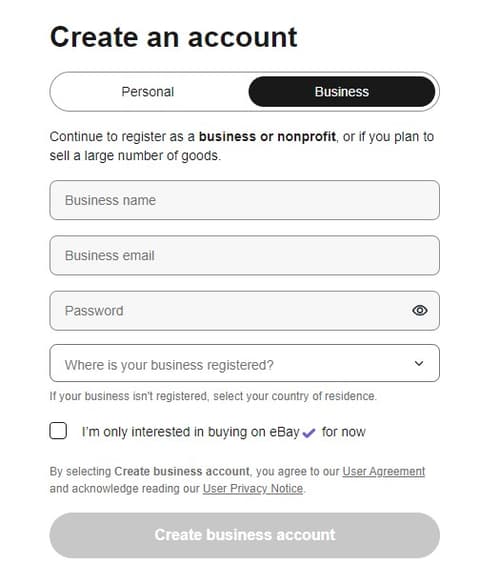Click the Business name input field
The width and height of the screenshot is (480, 587).
point(244,200)
